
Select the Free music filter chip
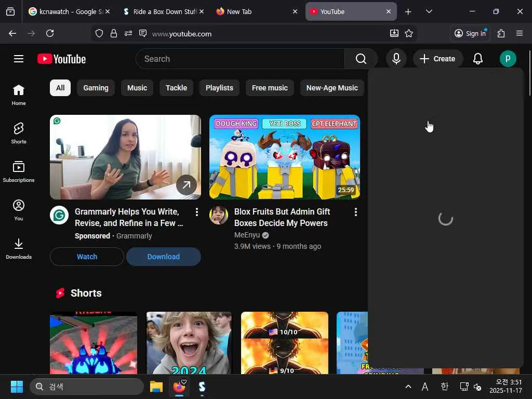pos(270,88)
